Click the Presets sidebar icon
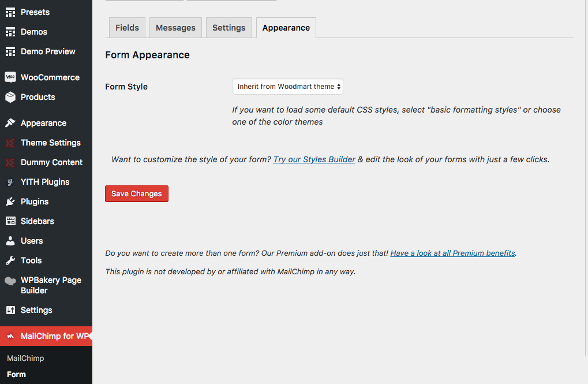 (x=10, y=12)
